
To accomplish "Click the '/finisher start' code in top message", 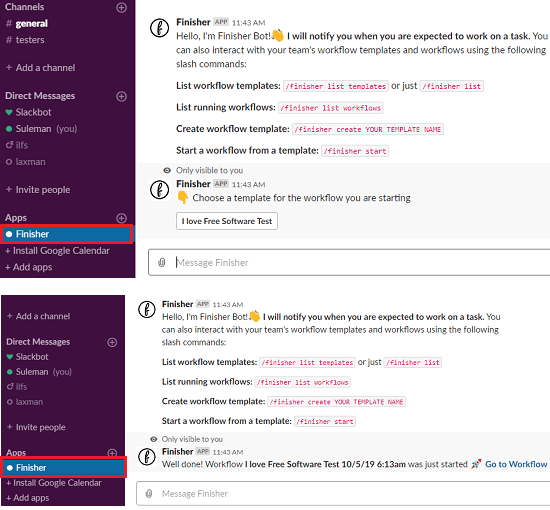I will pyautogui.click(x=355, y=151).
